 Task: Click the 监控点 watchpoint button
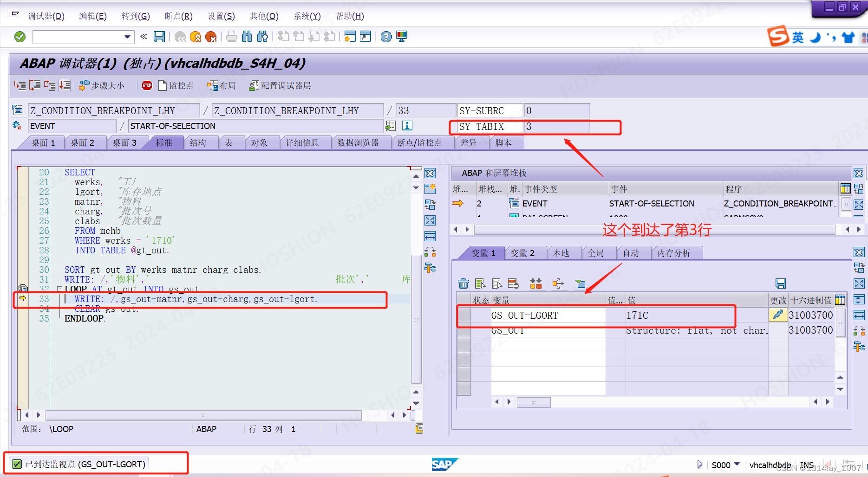(x=176, y=85)
